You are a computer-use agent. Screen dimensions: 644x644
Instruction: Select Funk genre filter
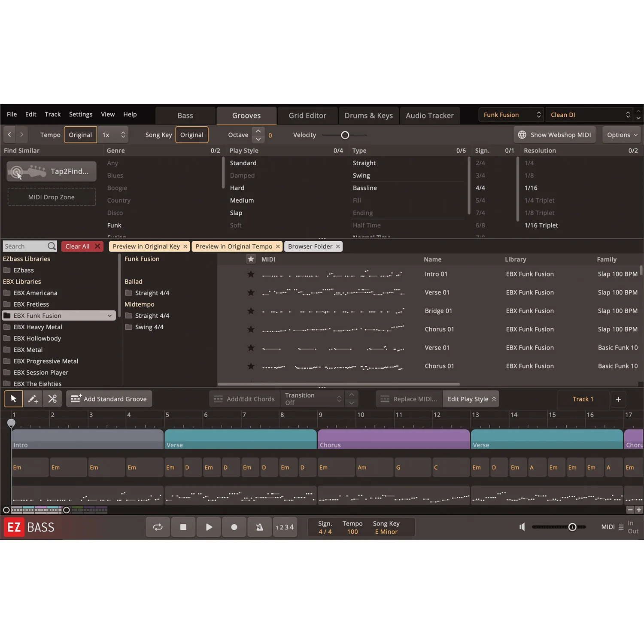[x=114, y=225]
